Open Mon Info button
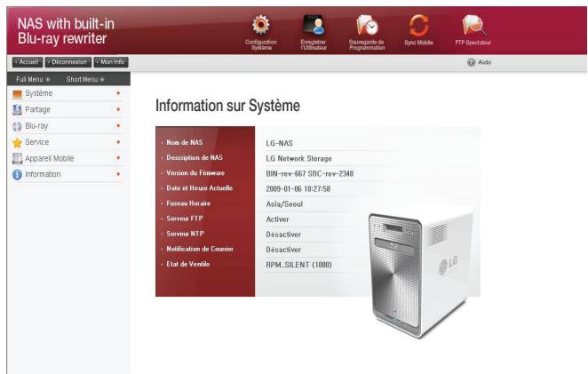 pyautogui.click(x=111, y=62)
